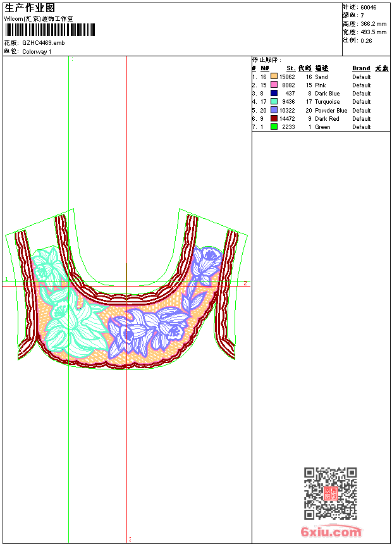
Task: Select the height value '366.2 mm'
Action: [x=373, y=24]
